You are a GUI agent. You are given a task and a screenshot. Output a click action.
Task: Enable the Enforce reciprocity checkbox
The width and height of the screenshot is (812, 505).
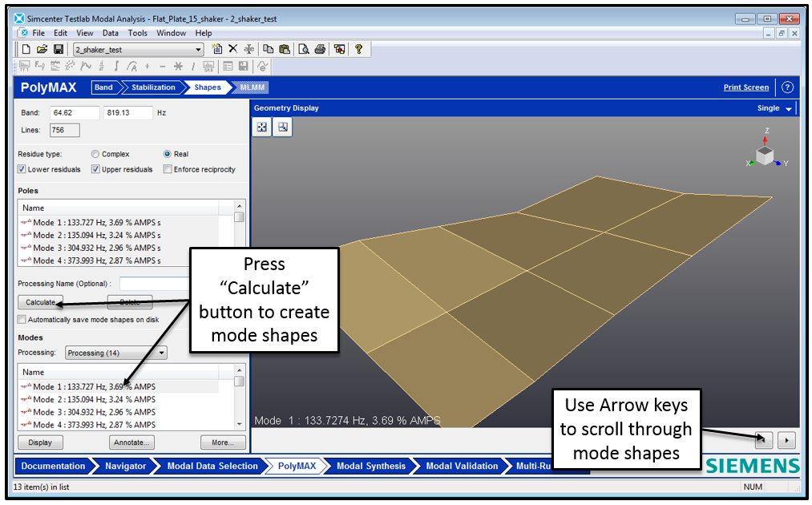(x=168, y=169)
